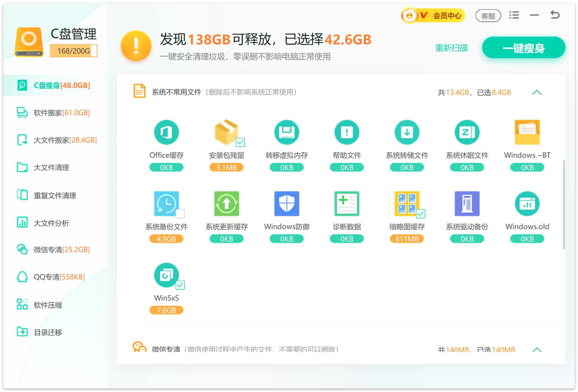
Task: Select 重复文件清理 in sidebar
Action: 55,195
